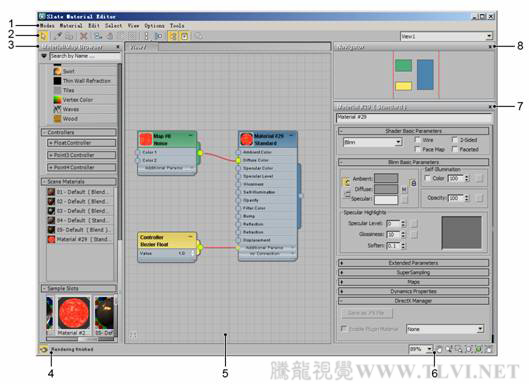
Task: Click the Zoom Region tool icon
Action: [459, 349]
